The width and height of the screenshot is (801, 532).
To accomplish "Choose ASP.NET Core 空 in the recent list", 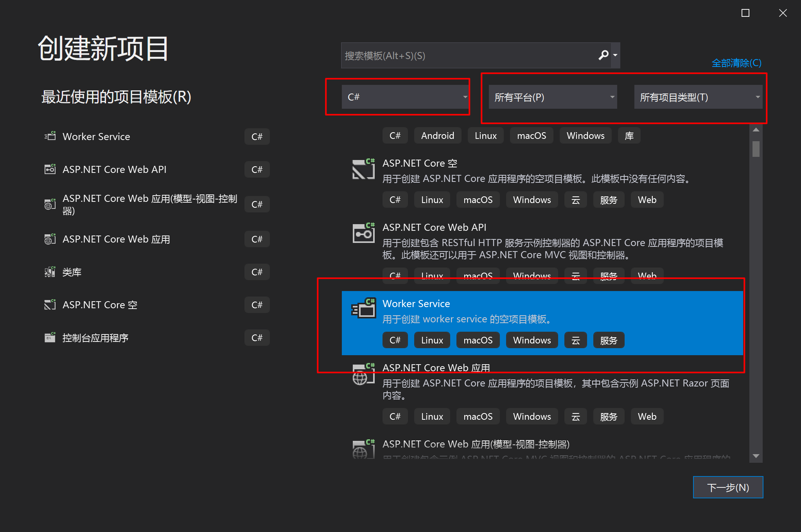I will (x=100, y=305).
